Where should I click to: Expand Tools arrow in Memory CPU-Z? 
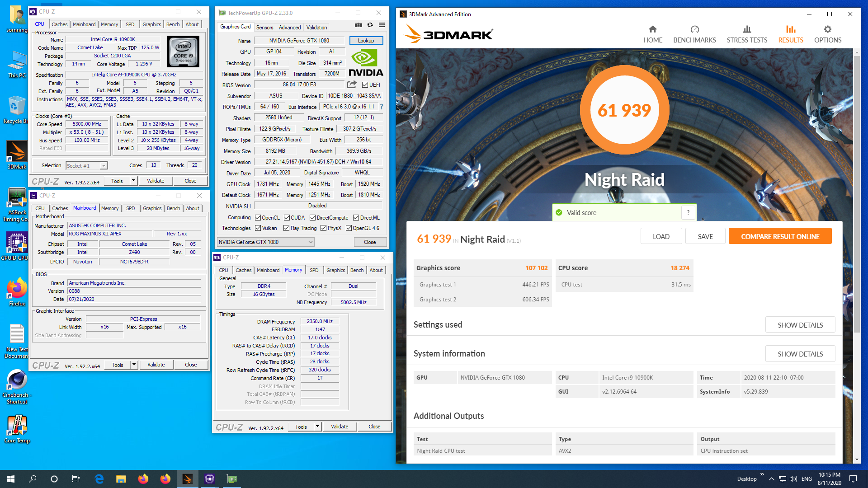click(317, 427)
